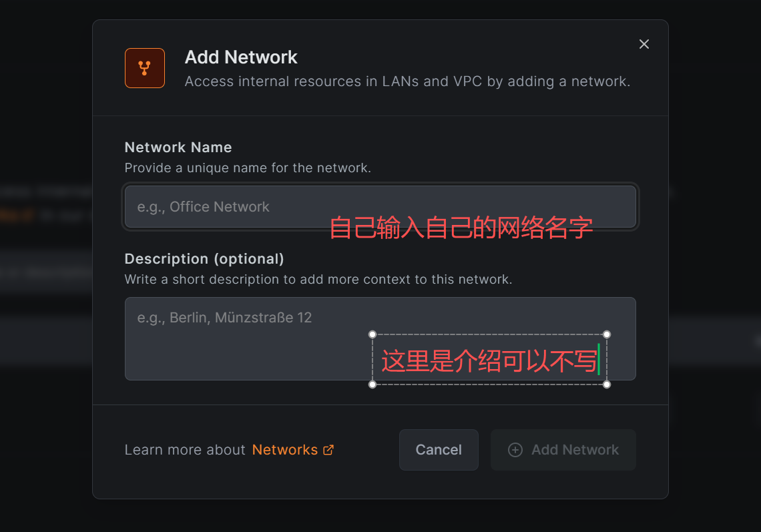The height and width of the screenshot is (532, 761).
Task: Click the annotation text '这里是介绍可以不写'
Action: pos(489,361)
